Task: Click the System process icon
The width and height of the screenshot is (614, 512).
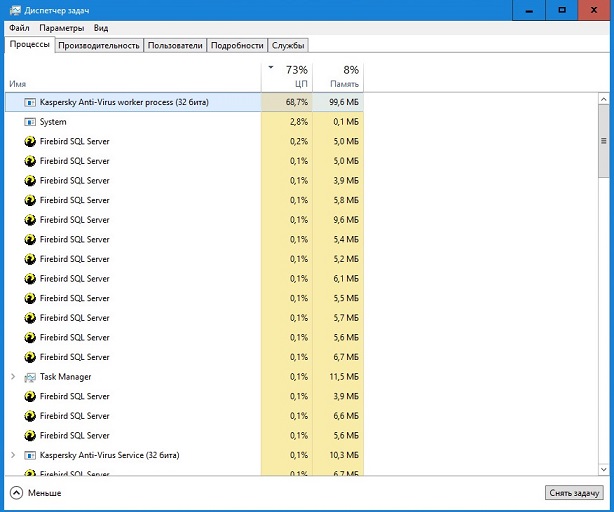Action: click(30, 122)
